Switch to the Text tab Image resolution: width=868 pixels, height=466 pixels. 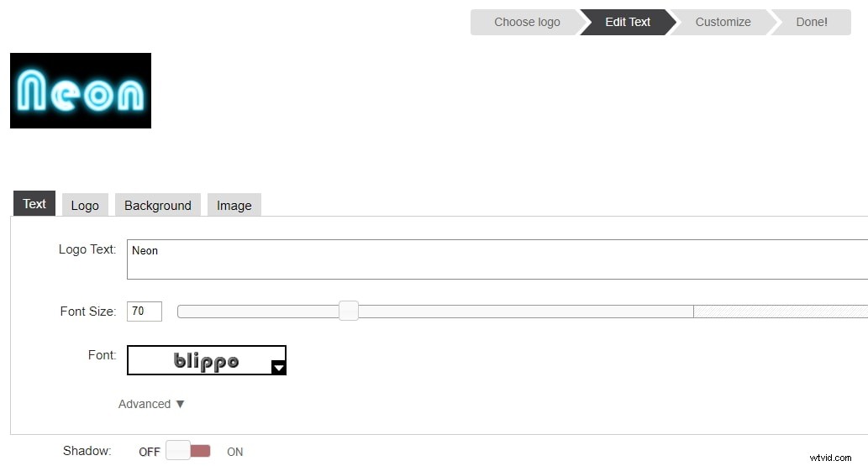[34, 204]
